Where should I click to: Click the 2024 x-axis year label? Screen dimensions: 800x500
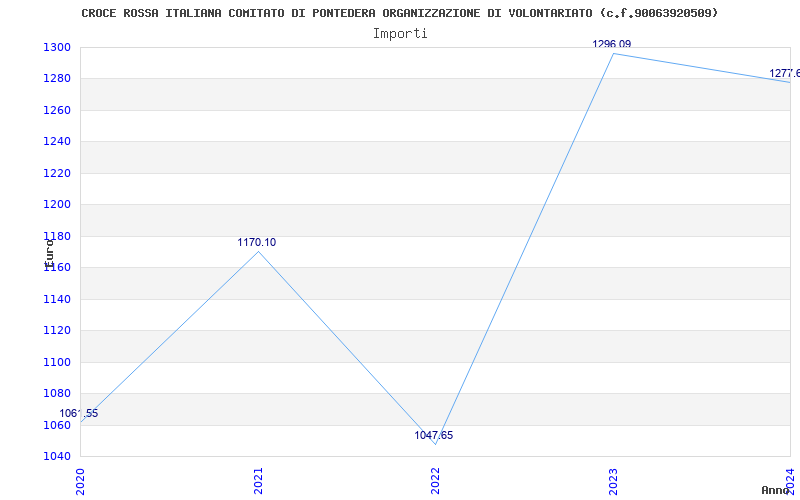790,481
